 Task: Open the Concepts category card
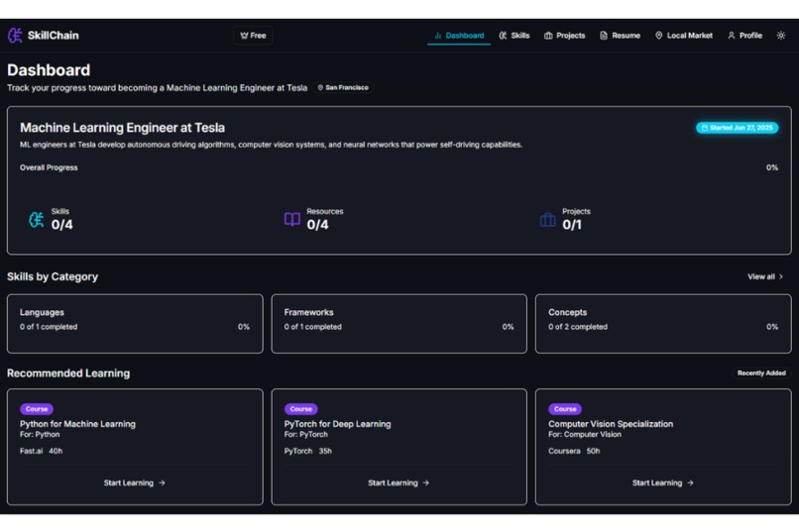pyautogui.click(x=663, y=324)
